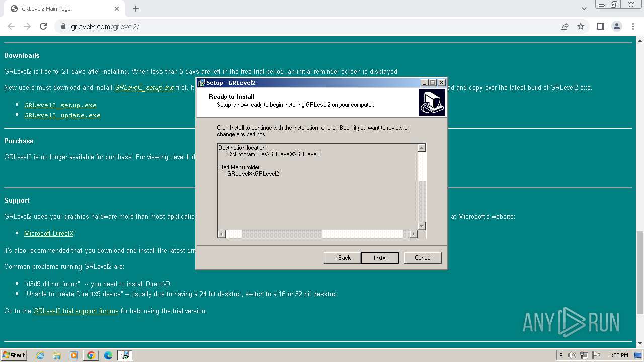This screenshot has width=644, height=362.
Task: Open the Chrome three-dot menu
Action: point(632,26)
